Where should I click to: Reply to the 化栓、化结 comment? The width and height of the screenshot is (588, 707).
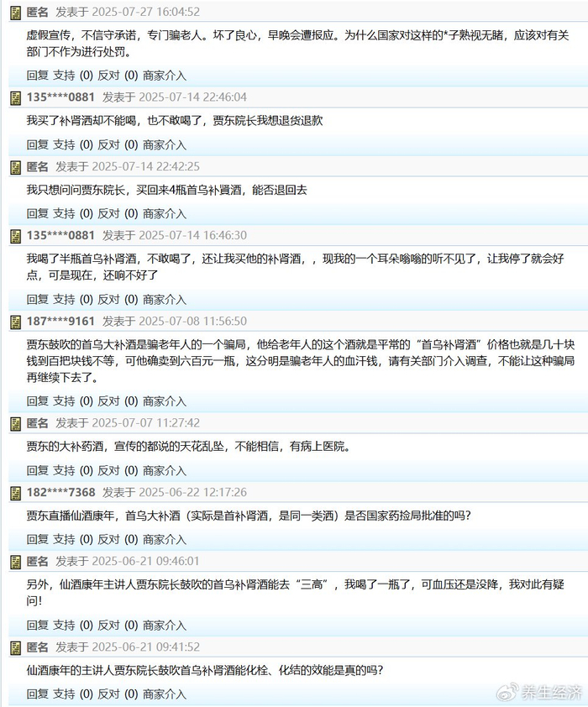point(38,694)
